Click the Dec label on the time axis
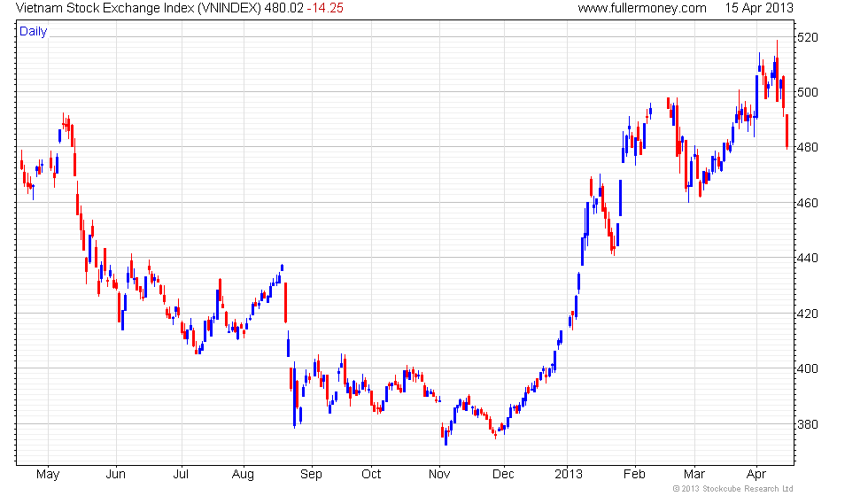868x496 pixels. pyautogui.click(x=503, y=475)
